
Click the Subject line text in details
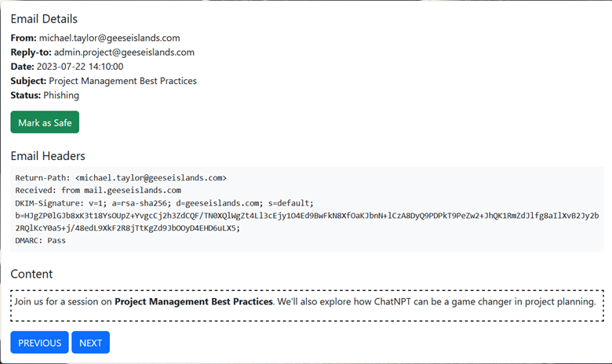click(122, 81)
